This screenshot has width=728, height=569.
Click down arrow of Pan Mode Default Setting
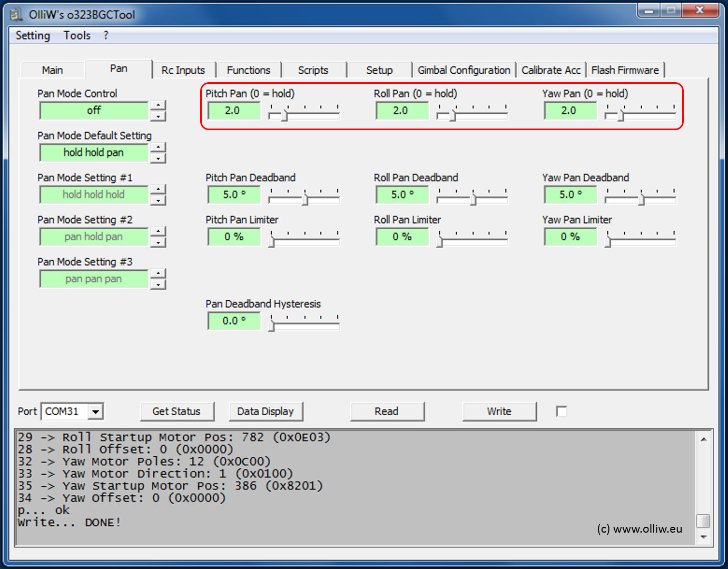(x=158, y=158)
